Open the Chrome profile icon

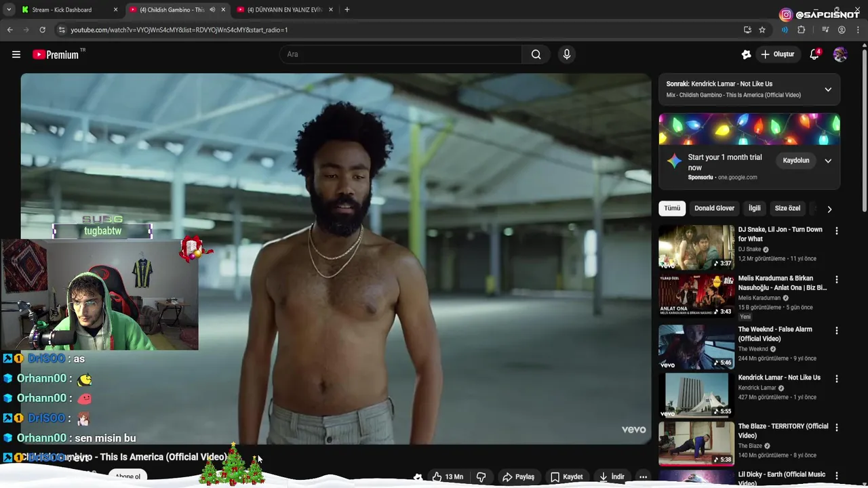tap(842, 30)
